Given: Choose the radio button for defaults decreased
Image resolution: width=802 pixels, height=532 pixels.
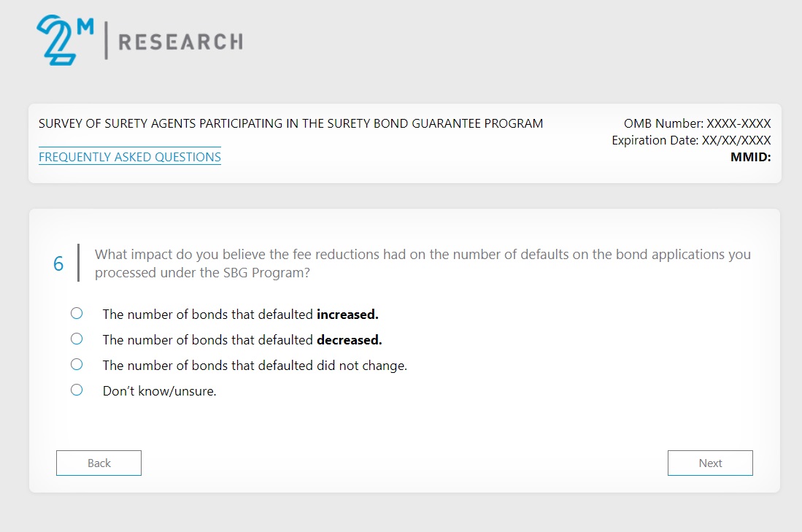Looking at the screenshot, I should (77, 339).
